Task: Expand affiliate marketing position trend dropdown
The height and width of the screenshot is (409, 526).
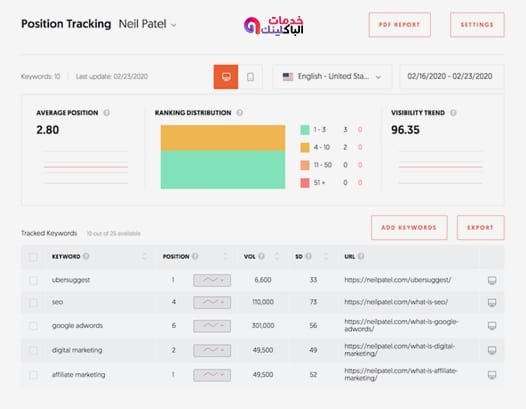Action: (x=212, y=375)
